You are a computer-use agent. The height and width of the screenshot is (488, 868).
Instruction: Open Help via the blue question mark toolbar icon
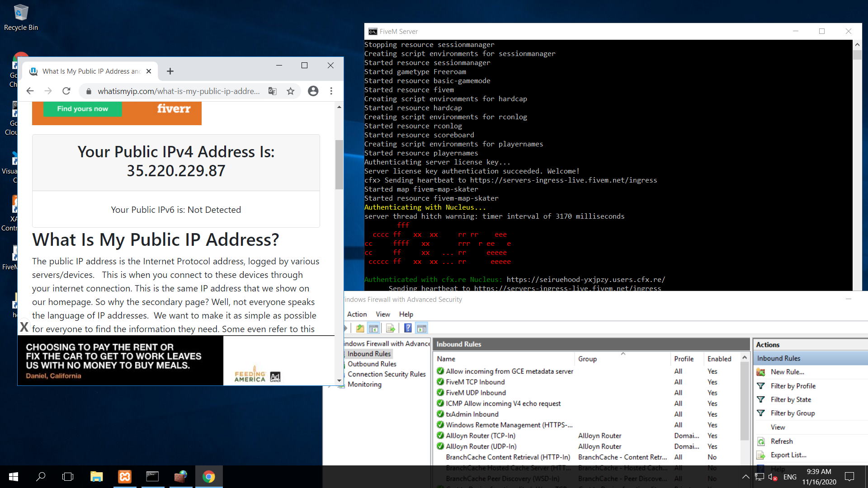pyautogui.click(x=408, y=328)
